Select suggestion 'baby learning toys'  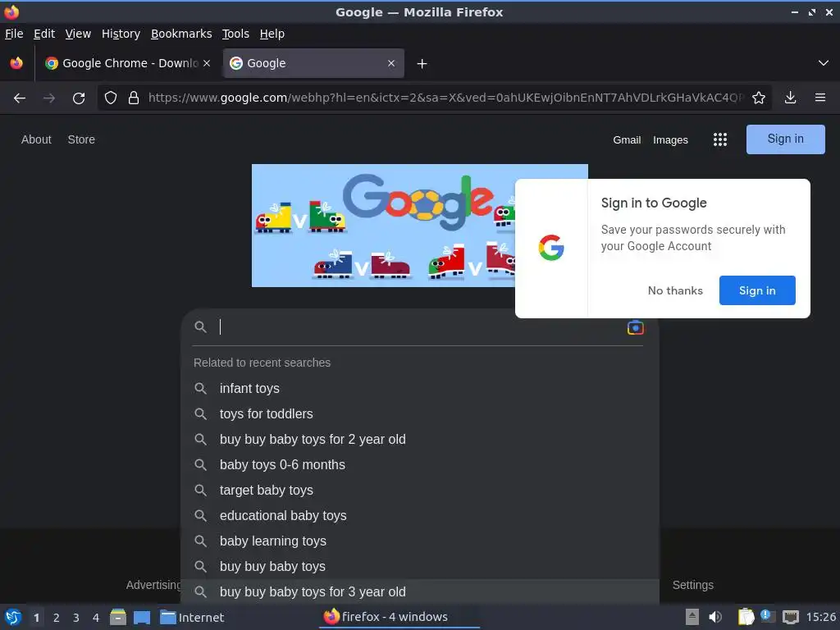420,541
